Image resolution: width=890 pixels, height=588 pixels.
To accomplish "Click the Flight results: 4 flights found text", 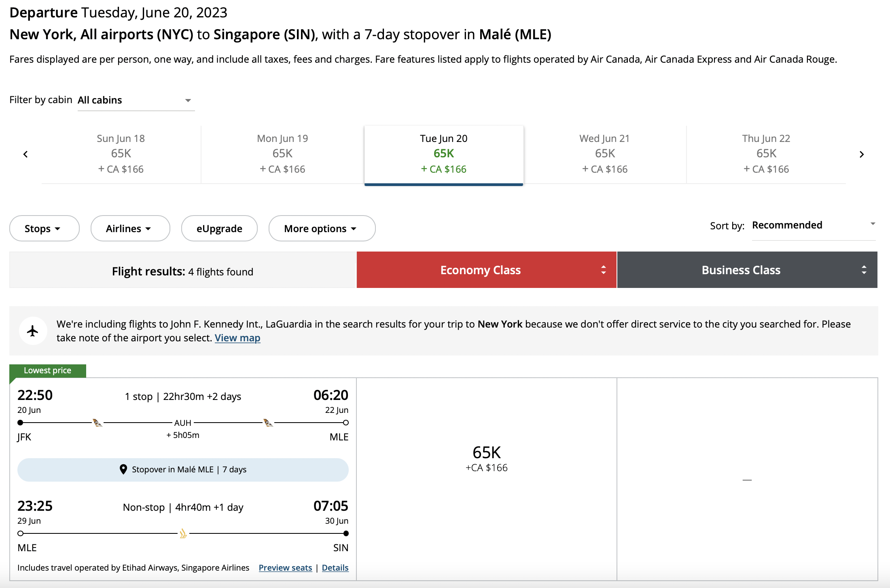I will (x=182, y=271).
